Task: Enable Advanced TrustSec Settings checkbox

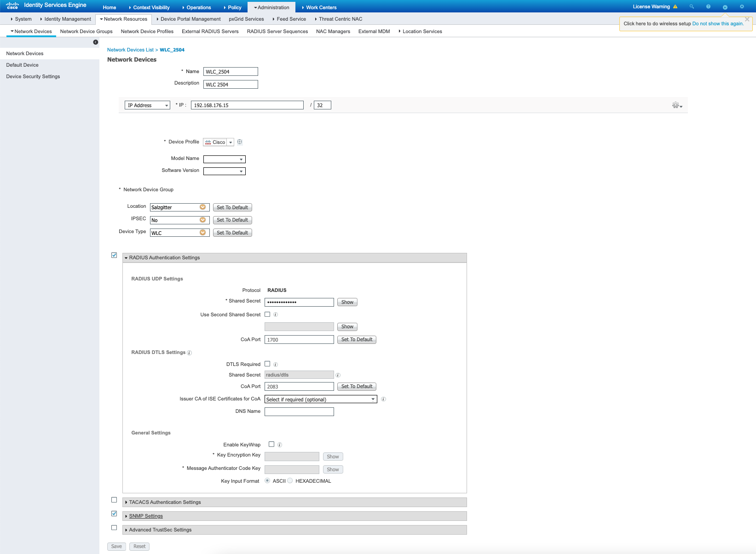Action: click(114, 528)
